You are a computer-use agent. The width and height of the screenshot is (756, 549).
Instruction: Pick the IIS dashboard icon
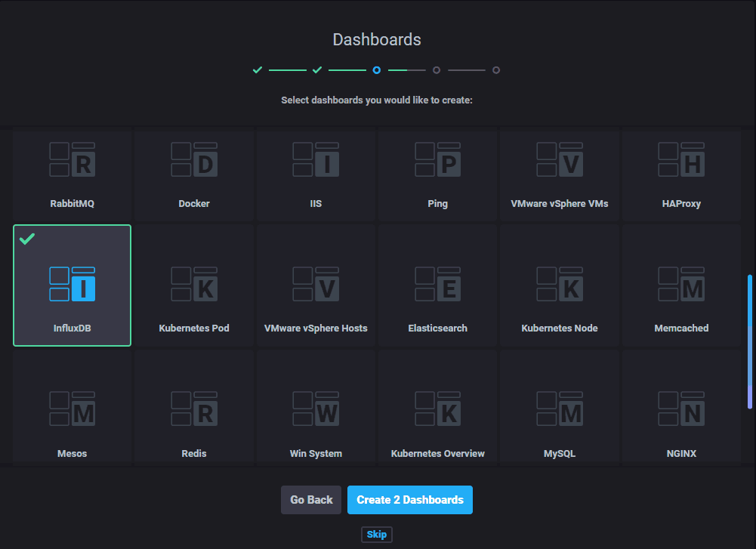pyautogui.click(x=316, y=159)
